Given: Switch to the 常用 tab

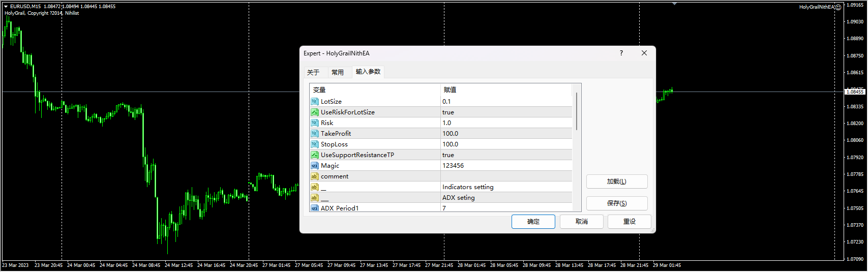Looking at the screenshot, I should [338, 72].
